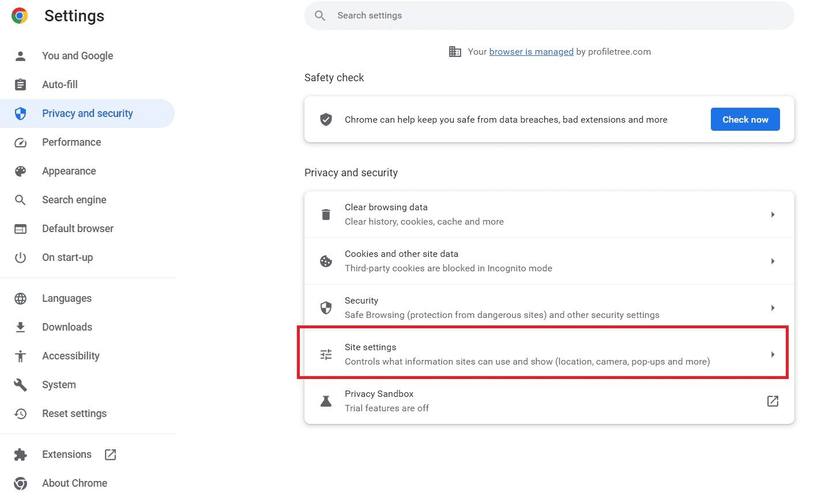This screenshot has width=825, height=504.
Task: Click the Settings page title
Action: click(74, 16)
